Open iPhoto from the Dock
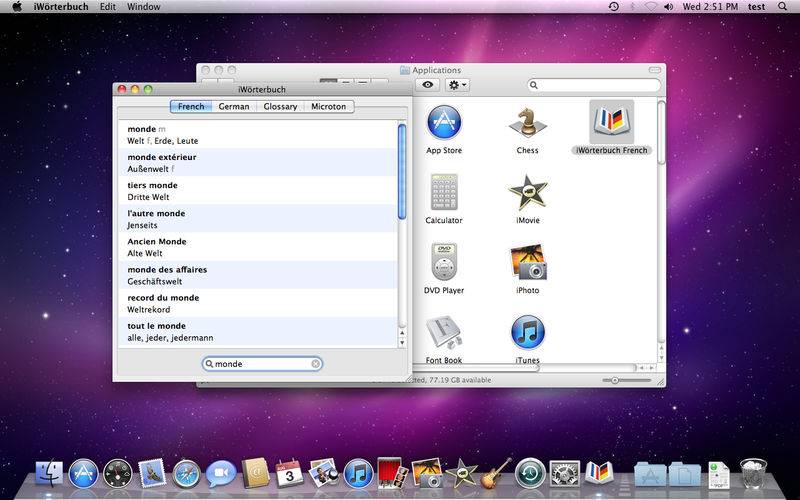Viewport: 800px width, 500px height. click(427, 473)
